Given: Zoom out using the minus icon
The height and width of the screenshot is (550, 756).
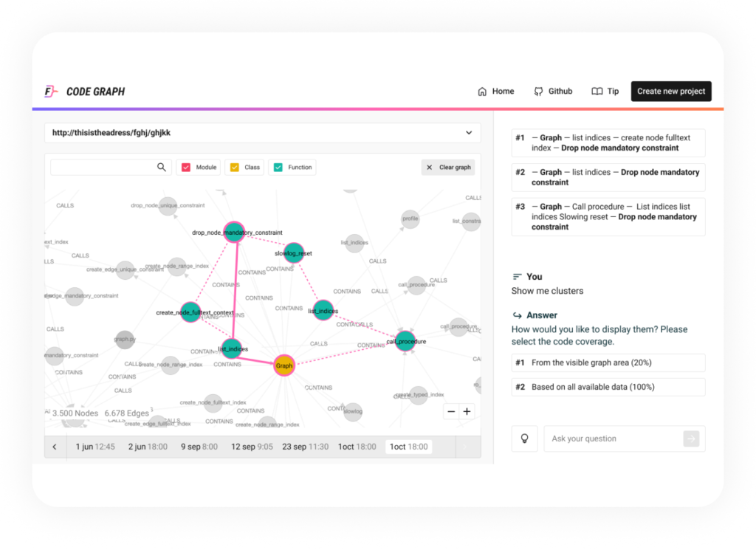Looking at the screenshot, I should coord(450,411).
